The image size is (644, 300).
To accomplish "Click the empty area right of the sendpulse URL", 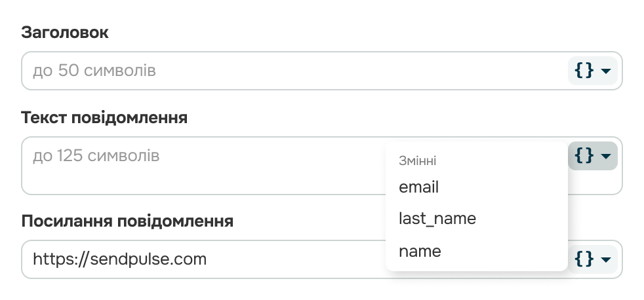I will 295,259.
